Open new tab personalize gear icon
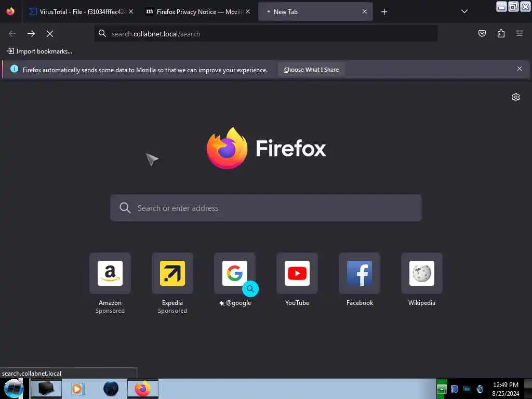This screenshot has width=532, height=399. coord(515,97)
